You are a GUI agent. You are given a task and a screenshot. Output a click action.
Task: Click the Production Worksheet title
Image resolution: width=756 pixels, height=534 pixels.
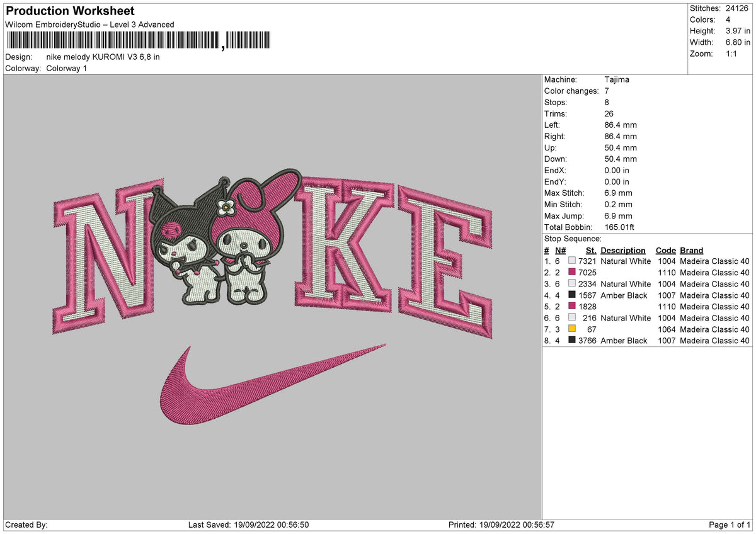coord(70,11)
